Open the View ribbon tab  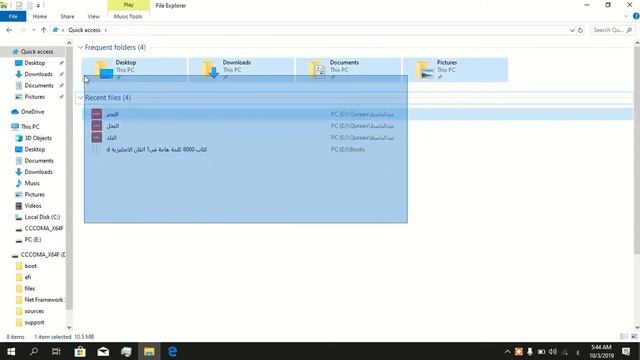(93, 16)
